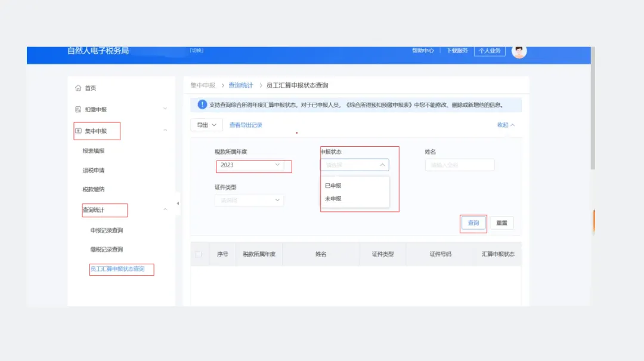
Task: Click the home icon beside 首页
Action: (x=78, y=88)
